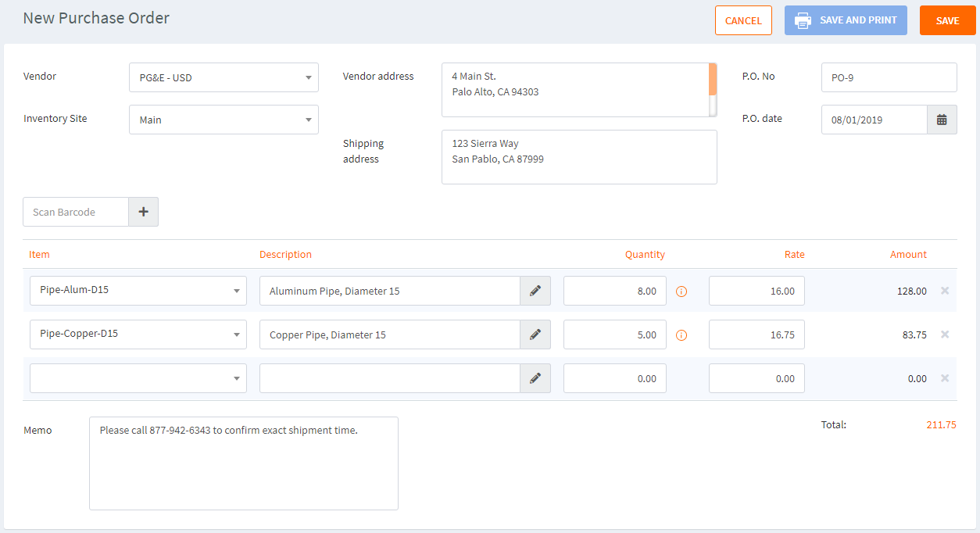The image size is (980, 533).
Task: Click the vendor address scrollbar
Action: [713, 90]
